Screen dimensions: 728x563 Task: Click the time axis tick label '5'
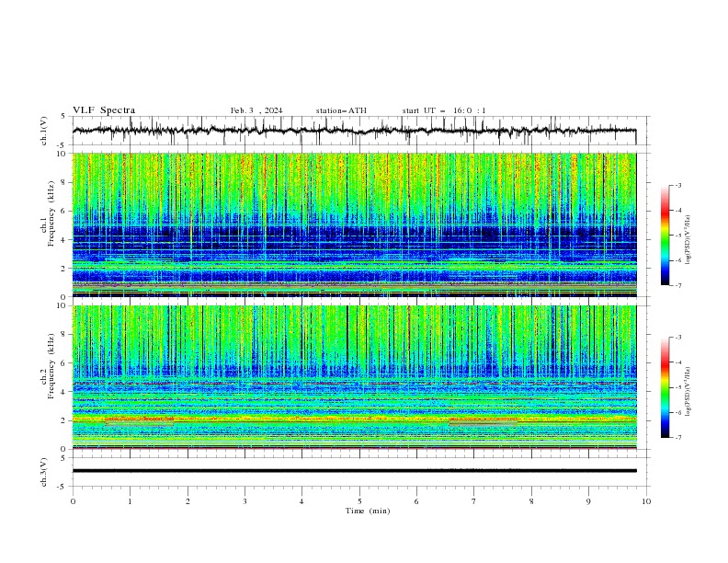359,501
